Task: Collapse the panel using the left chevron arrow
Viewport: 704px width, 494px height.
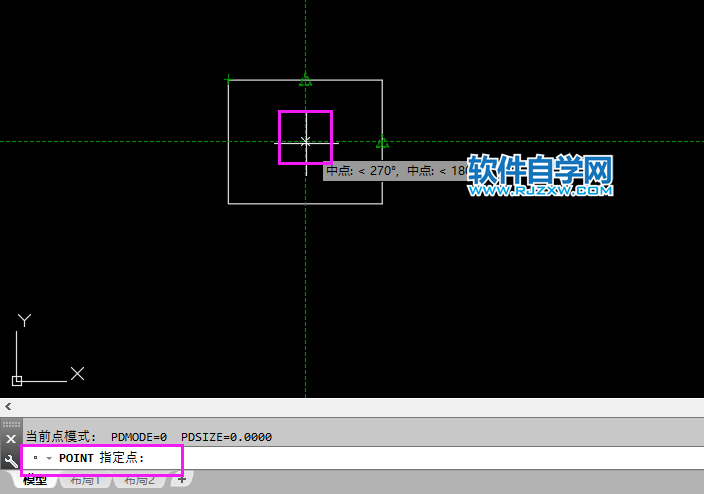Action: pyautogui.click(x=8, y=407)
